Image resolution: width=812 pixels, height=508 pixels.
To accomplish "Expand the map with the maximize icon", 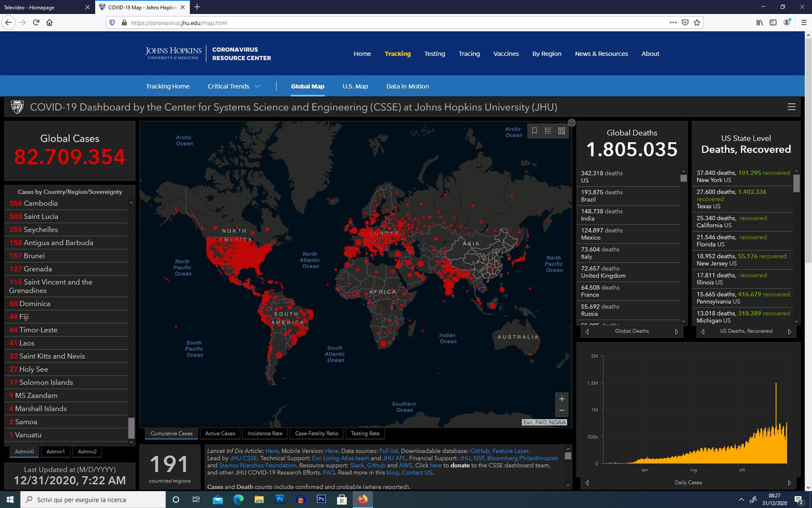I will tap(572, 123).
